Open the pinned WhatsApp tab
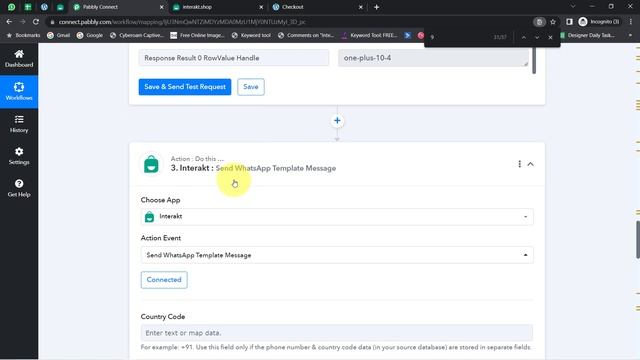This screenshot has height=360, width=640. tap(11, 7)
